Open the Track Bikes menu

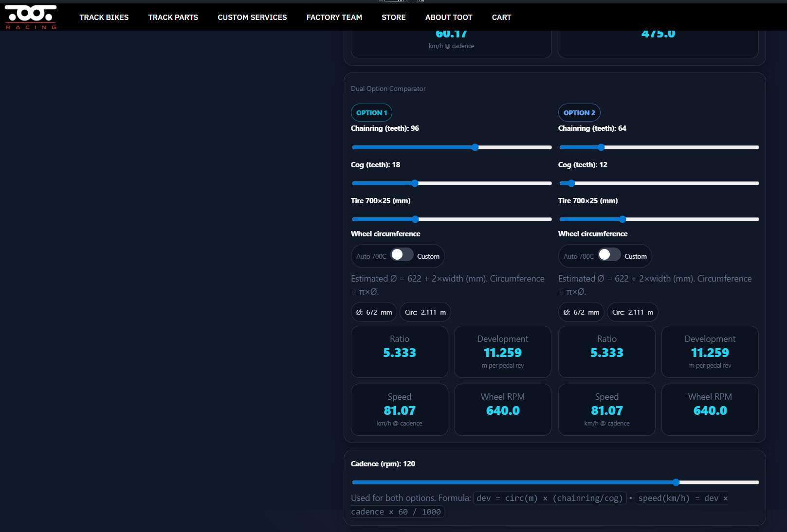click(x=104, y=18)
